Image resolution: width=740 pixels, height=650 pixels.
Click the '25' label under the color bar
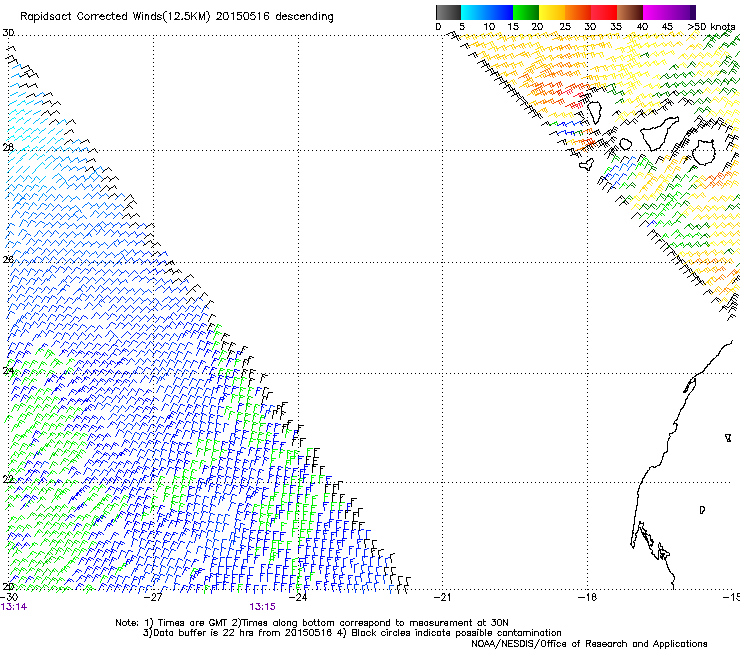(565, 27)
